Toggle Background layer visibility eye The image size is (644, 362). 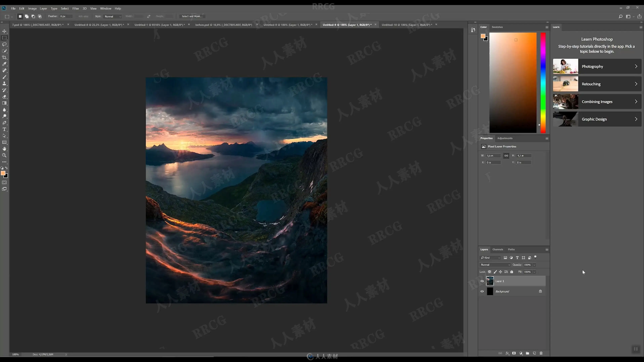(x=482, y=291)
